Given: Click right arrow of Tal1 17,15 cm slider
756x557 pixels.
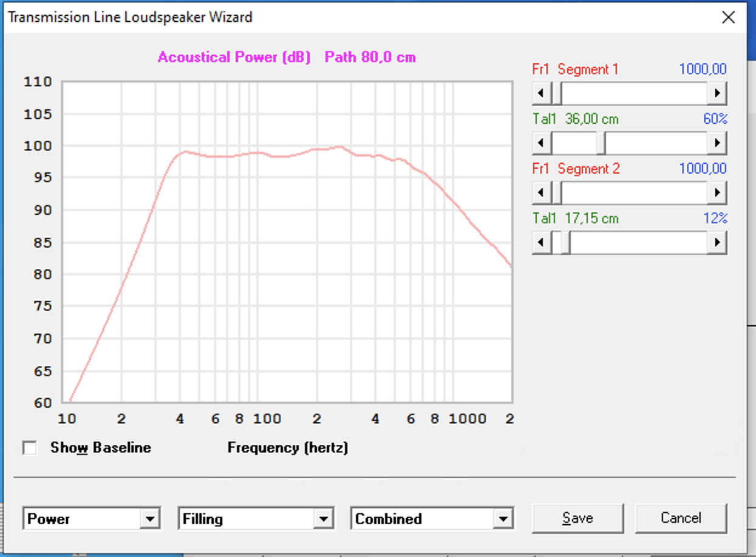Looking at the screenshot, I should (x=717, y=243).
